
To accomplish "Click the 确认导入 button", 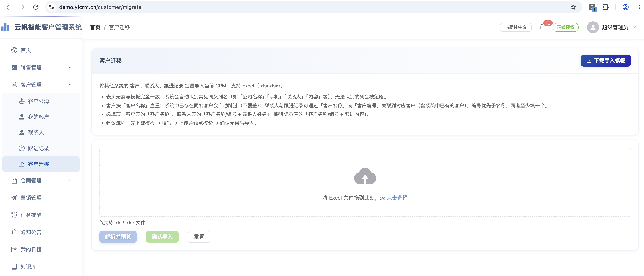I will (162, 237).
